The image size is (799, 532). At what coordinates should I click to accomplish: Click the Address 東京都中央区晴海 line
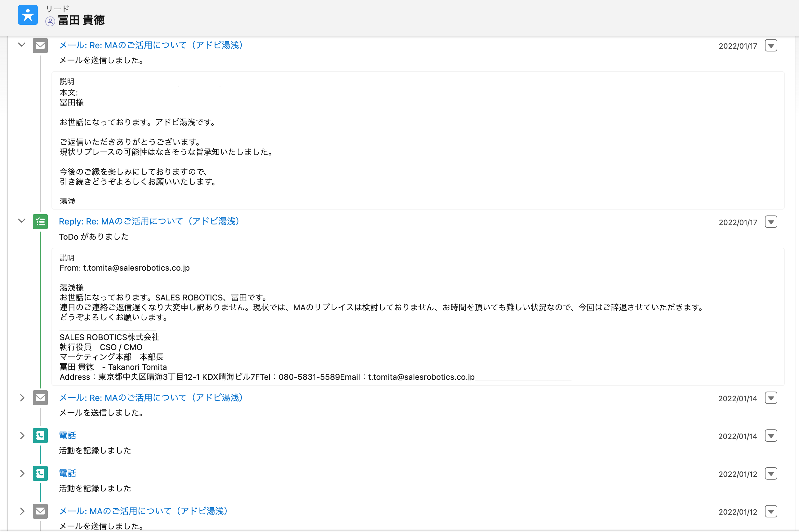pyautogui.click(x=267, y=377)
